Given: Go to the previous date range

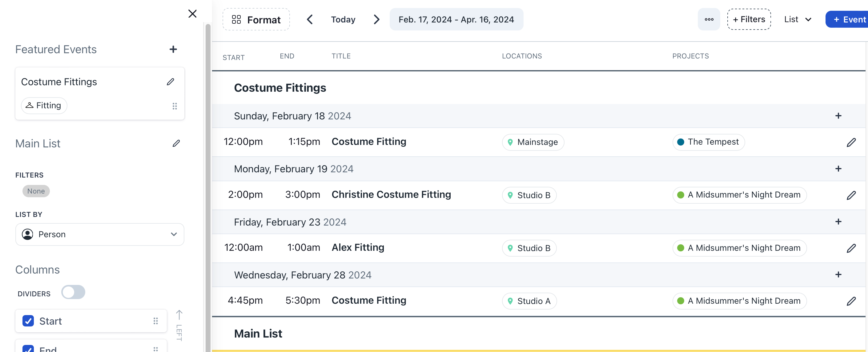Looking at the screenshot, I should 310,19.
